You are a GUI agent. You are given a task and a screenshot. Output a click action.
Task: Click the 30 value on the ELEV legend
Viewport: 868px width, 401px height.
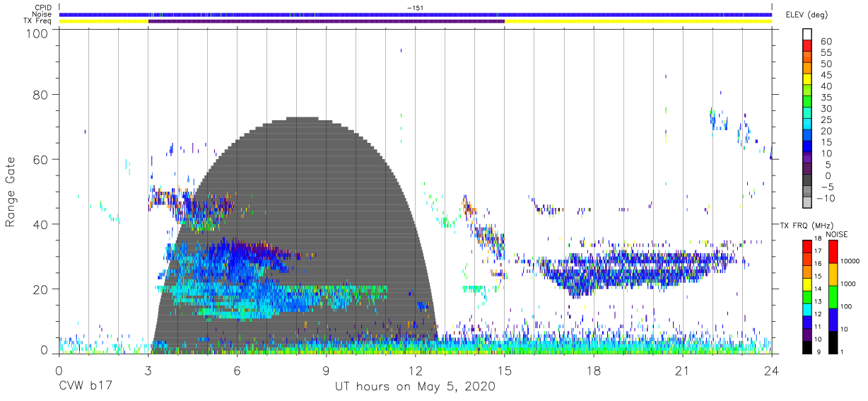tap(826, 108)
